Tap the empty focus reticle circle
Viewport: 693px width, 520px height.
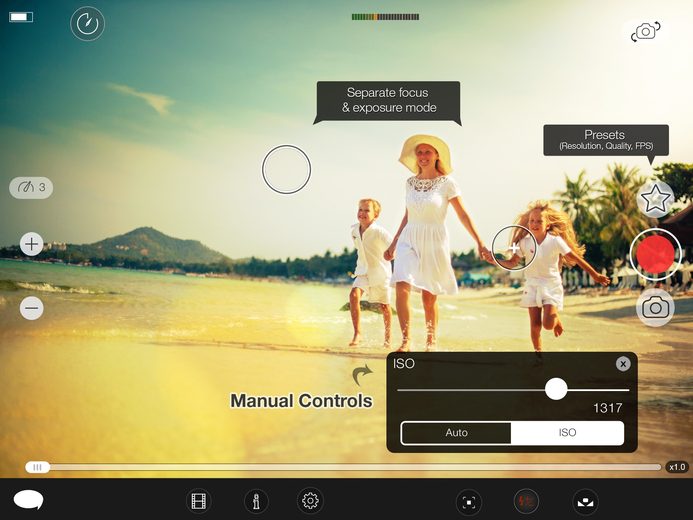click(286, 169)
